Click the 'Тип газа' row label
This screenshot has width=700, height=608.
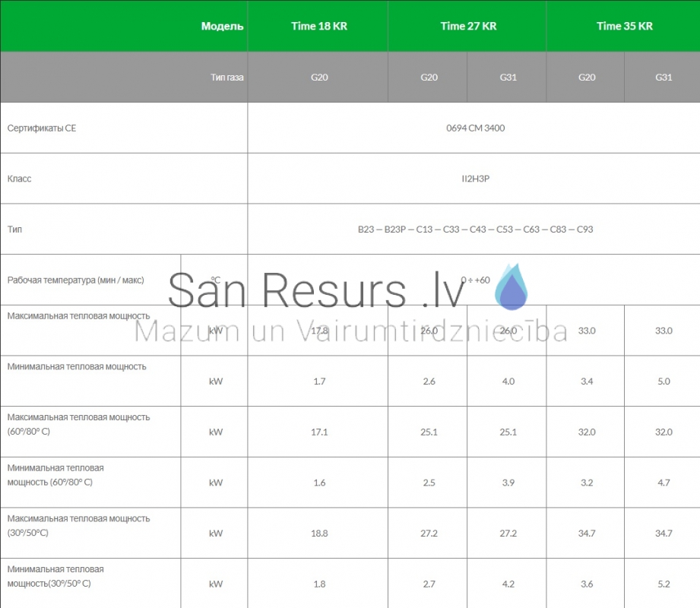click(227, 78)
